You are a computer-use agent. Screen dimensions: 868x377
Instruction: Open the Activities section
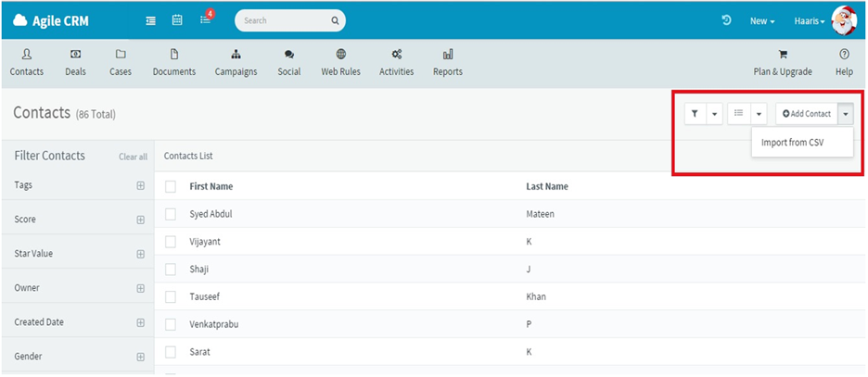click(x=396, y=62)
